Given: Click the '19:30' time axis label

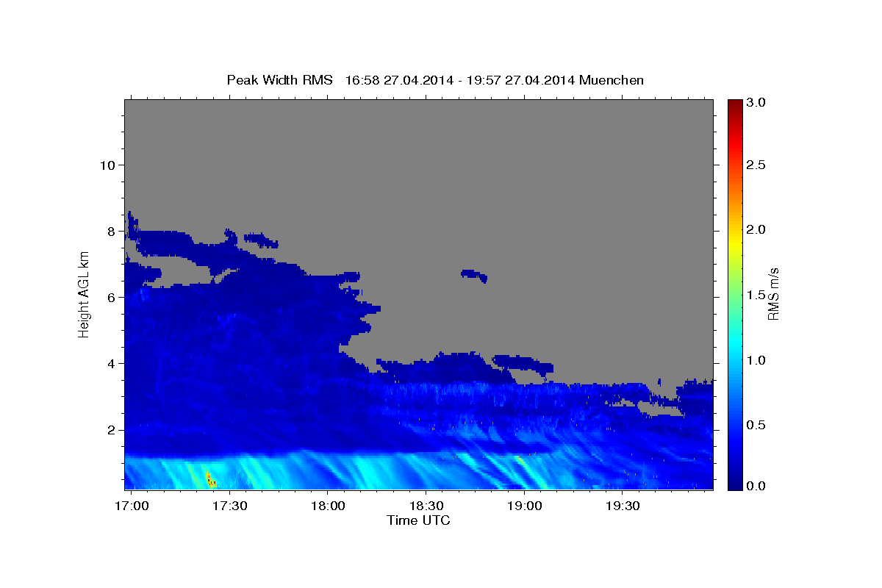Looking at the screenshot, I should 622,506.
